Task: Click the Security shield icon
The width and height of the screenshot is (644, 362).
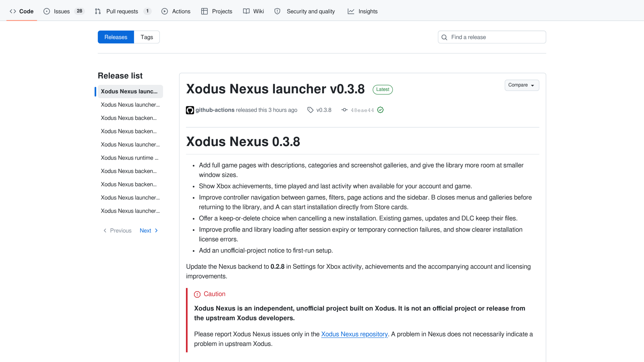Action: click(x=277, y=11)
